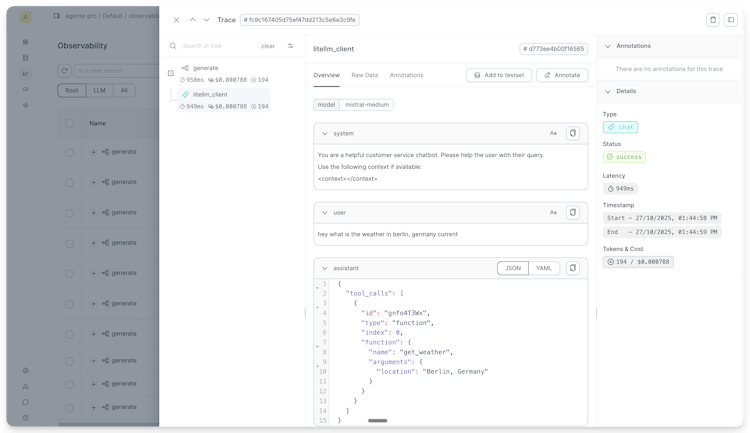Click Add to testset button
The height and width of the screenshot is (433, 750).
tap(499, 75)
